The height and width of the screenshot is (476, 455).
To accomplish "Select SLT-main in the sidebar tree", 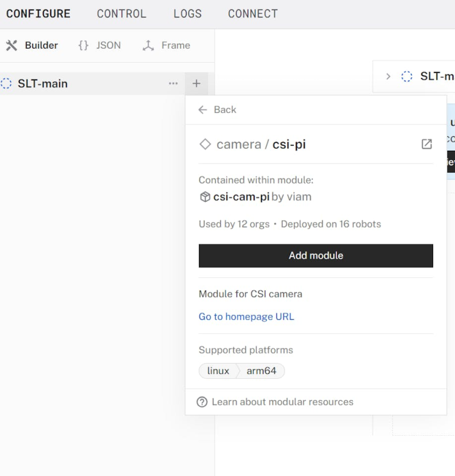I will coord(43,84).
